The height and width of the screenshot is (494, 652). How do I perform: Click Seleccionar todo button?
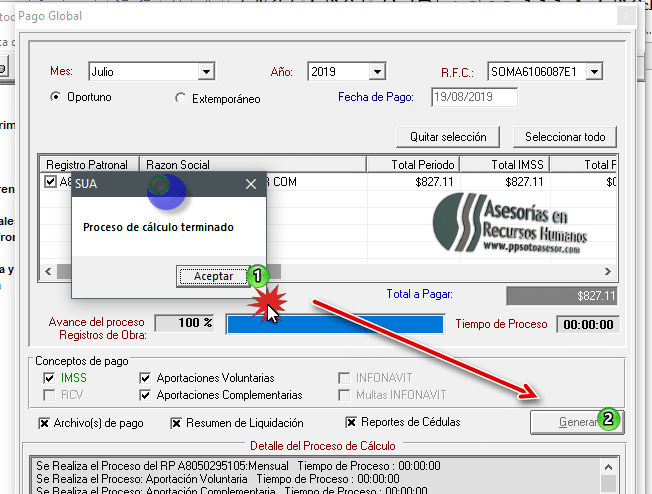click(565, 136)
